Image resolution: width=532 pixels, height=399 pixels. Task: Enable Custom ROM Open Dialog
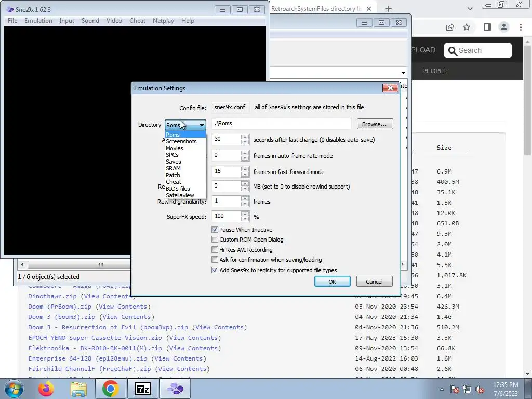click(215, 240)
